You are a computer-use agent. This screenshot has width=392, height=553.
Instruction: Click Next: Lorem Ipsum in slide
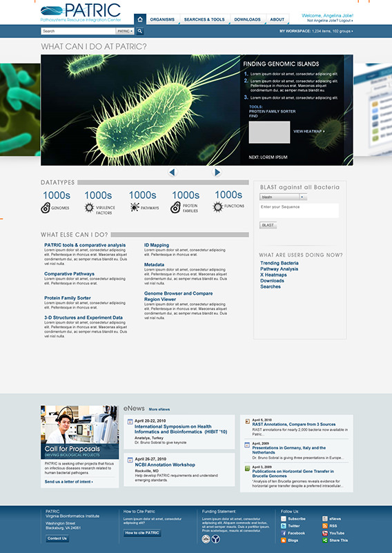click(x=268, y=157)
